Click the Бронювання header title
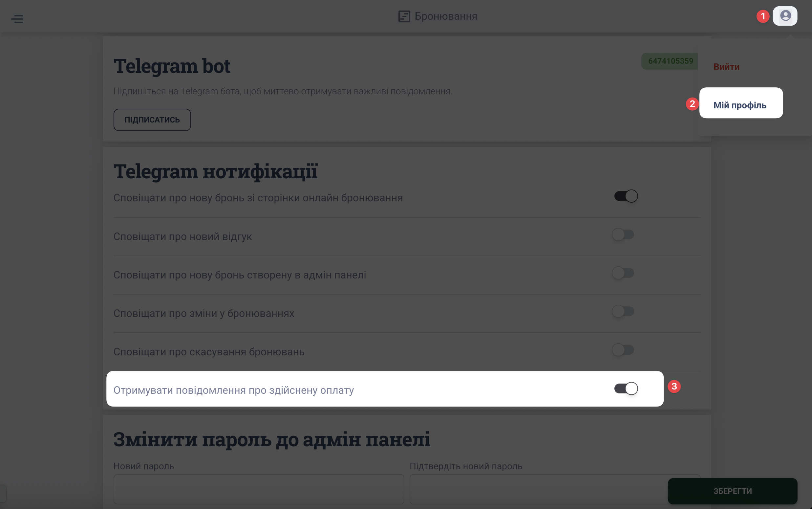This screenshot has height=509, width=812. pos(446,16)
